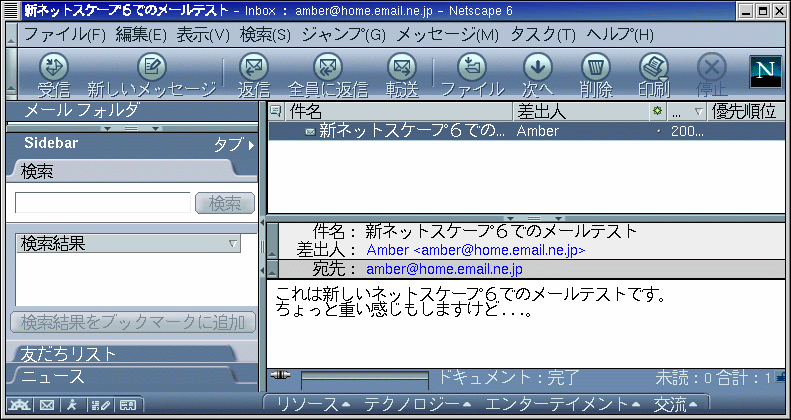Select the message row from Amber
The height and width of the screenshot is (420, 791).
[526, 132]
